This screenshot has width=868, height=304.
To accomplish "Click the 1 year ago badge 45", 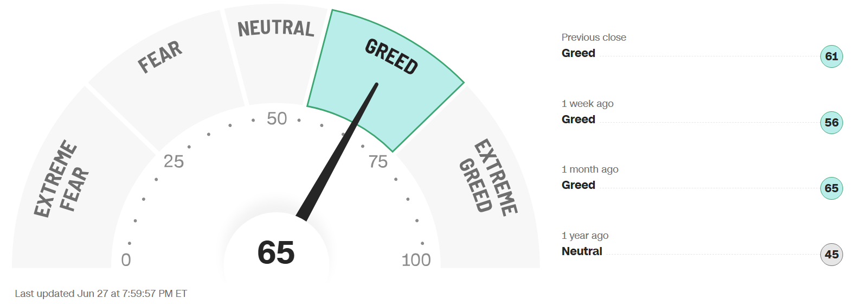I will [831, 255].
